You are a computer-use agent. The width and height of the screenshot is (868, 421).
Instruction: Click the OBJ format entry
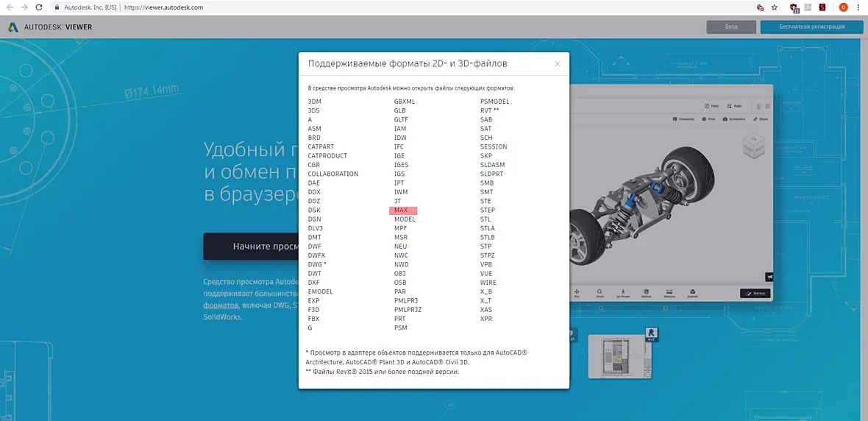tap(400, 274)
